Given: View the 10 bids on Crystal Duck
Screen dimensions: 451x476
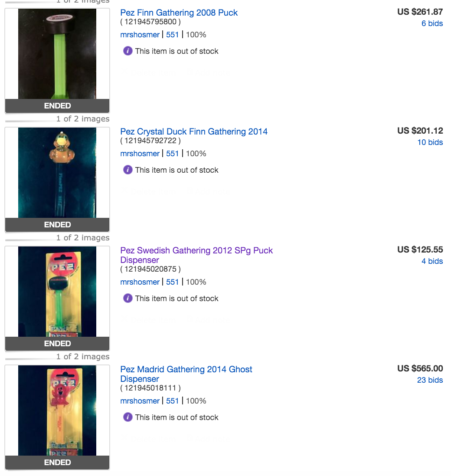Looking at the screenshot, I should 430,142.
